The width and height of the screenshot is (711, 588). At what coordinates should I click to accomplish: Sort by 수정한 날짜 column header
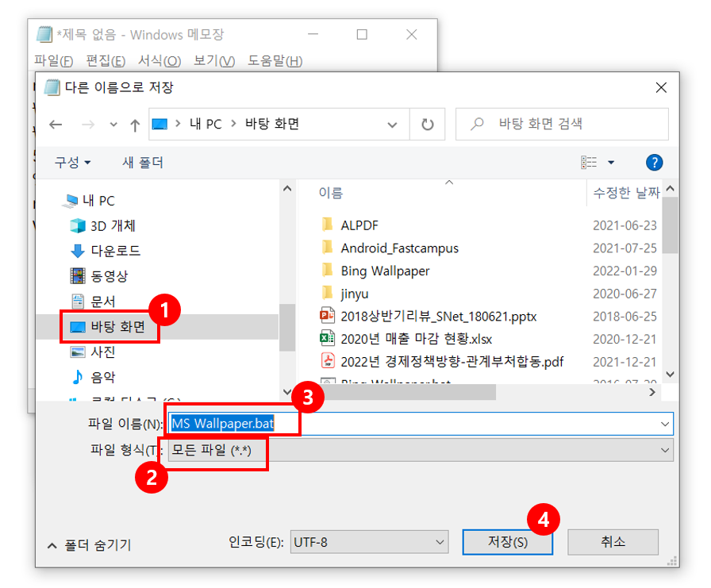point(626,193)
